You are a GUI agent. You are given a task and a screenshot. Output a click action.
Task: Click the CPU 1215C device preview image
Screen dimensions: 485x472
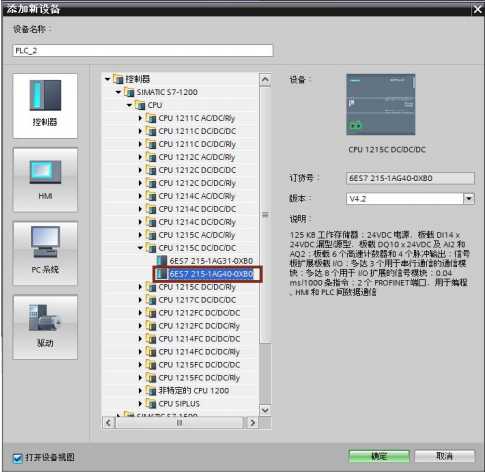[x=381, y=104]
